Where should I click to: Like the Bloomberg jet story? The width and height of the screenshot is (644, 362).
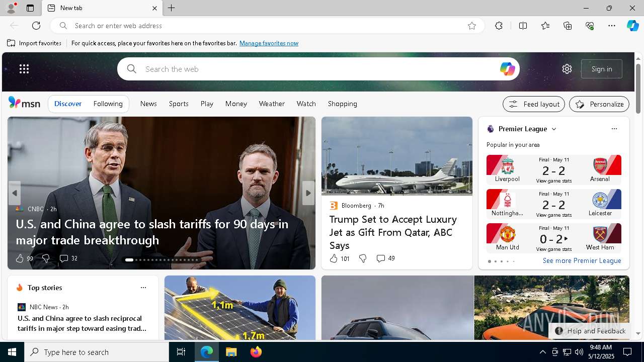pyautogui.click(x=334, y=258)
